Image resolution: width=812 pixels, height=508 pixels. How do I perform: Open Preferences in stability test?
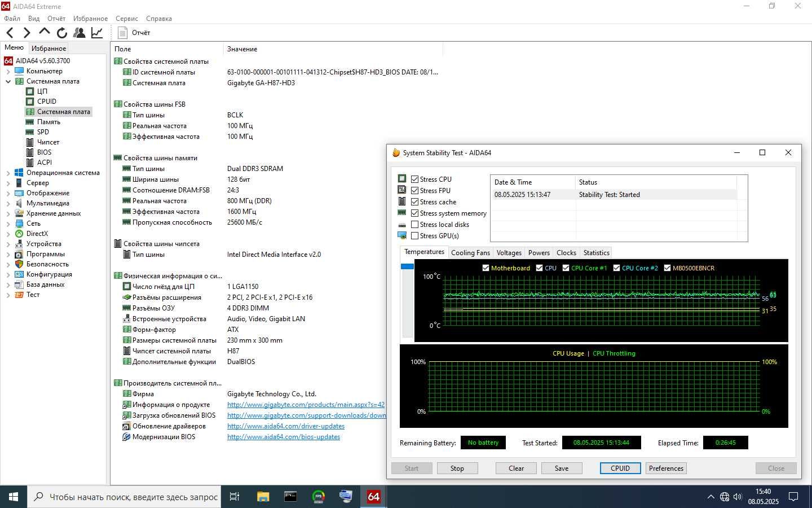tap(666, 468)
